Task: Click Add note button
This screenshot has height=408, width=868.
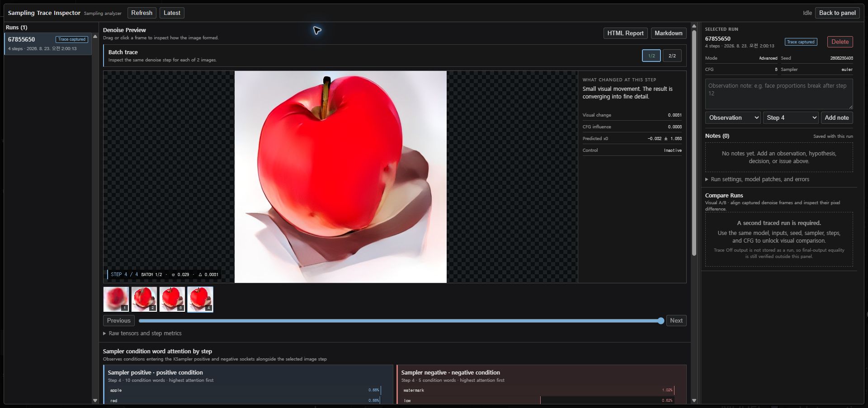Action: 836,118
